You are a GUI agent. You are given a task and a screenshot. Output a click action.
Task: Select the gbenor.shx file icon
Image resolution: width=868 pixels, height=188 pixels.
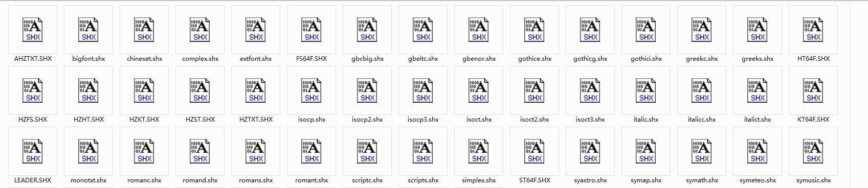click(x=479, y=30)
